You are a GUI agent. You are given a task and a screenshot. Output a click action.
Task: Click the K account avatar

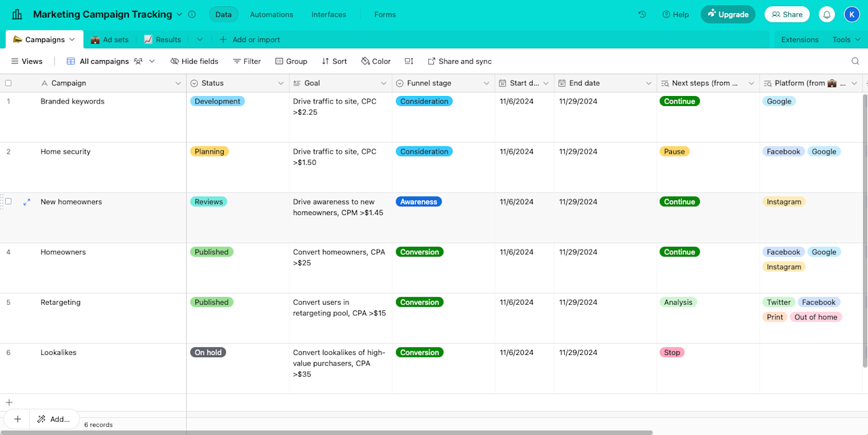pos(851,14)
